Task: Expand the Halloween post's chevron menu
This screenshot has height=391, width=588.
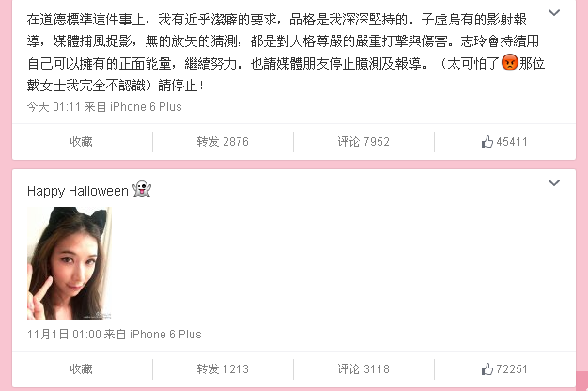Action: pos(554,182)
